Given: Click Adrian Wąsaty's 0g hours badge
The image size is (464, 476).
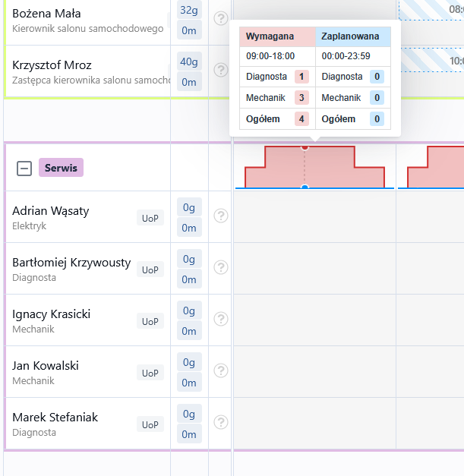Looking at the screenshot, I should click(189, 207).
